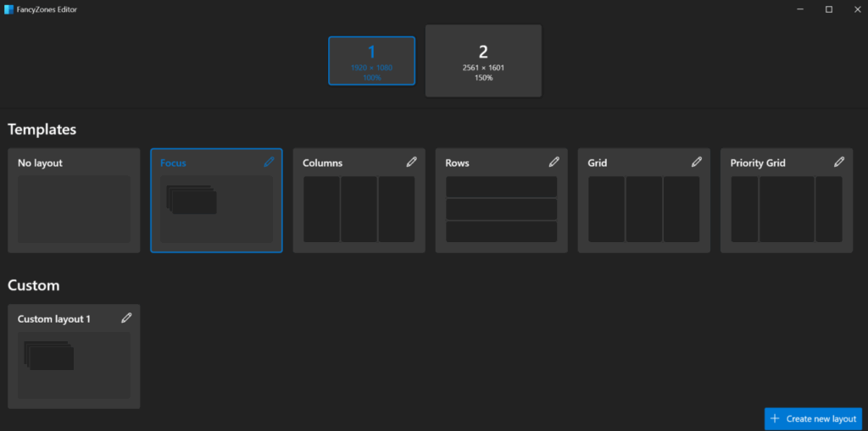
Task: Apply the Columns template layout
Action: pyautogui.click(x=359, y=201)
